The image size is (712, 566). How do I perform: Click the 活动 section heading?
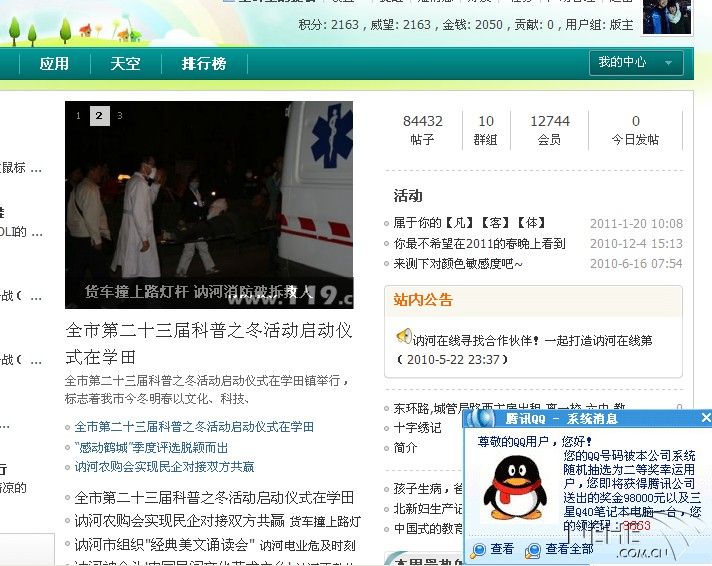[x=408, y=196]
